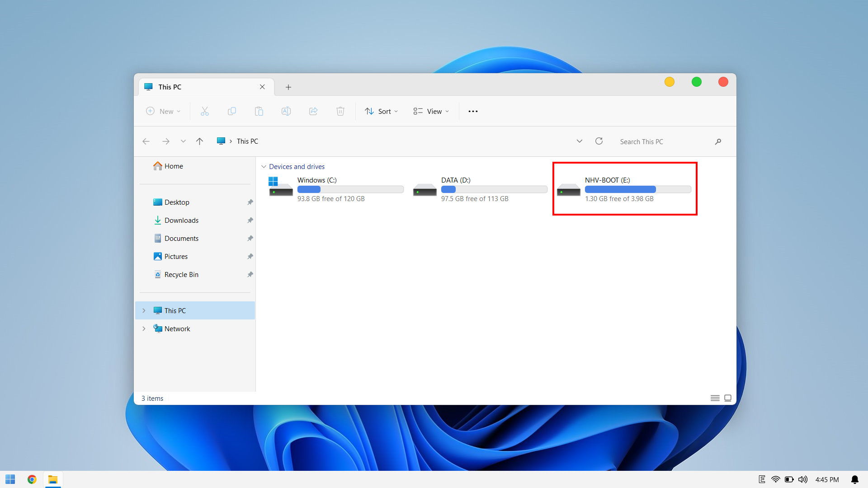Open the Sort dropdown menu

382,111
